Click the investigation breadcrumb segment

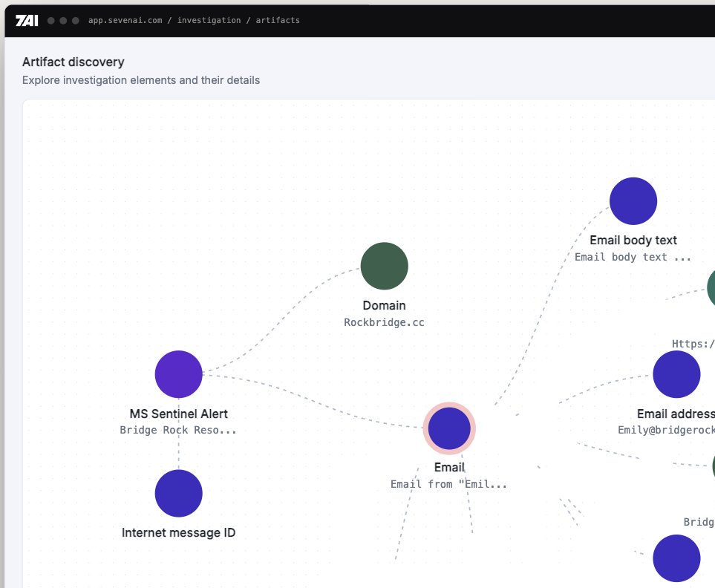click(209, 21)
